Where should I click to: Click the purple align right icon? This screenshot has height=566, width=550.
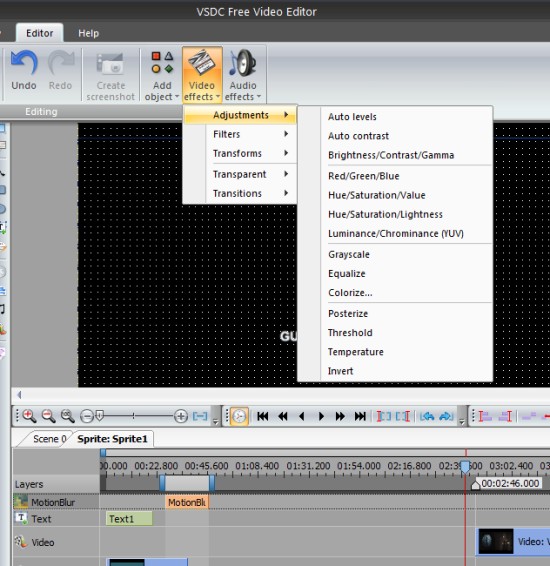coord(505,416)
